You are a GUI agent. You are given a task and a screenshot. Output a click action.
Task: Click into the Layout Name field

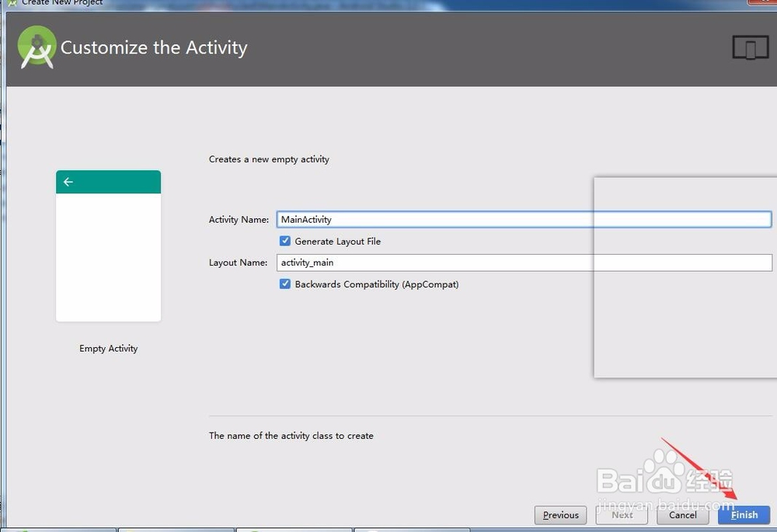point(524,263)
